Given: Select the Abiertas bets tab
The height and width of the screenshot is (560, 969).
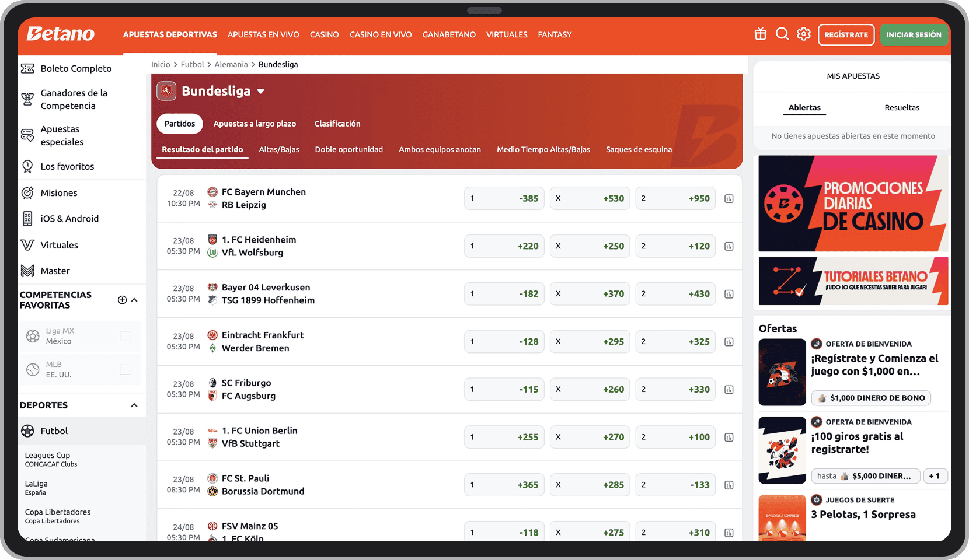Looking at the screenshot, I should [x=804, y=107].
